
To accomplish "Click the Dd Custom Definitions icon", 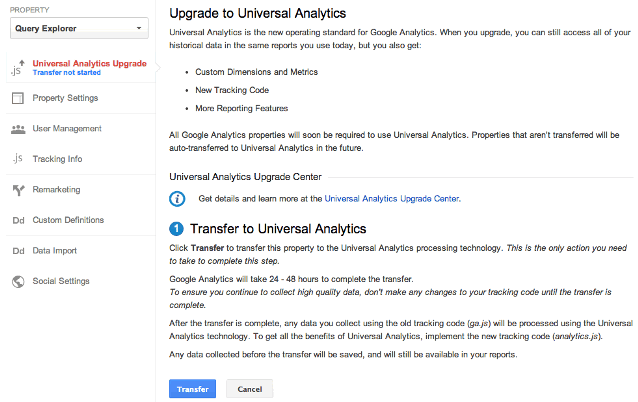I will point(17,220).
